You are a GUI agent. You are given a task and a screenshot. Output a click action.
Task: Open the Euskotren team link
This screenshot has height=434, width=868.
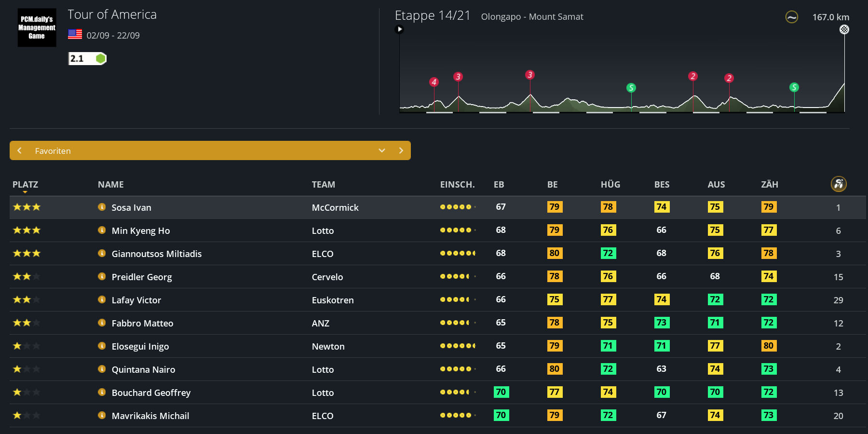[332, 300]
